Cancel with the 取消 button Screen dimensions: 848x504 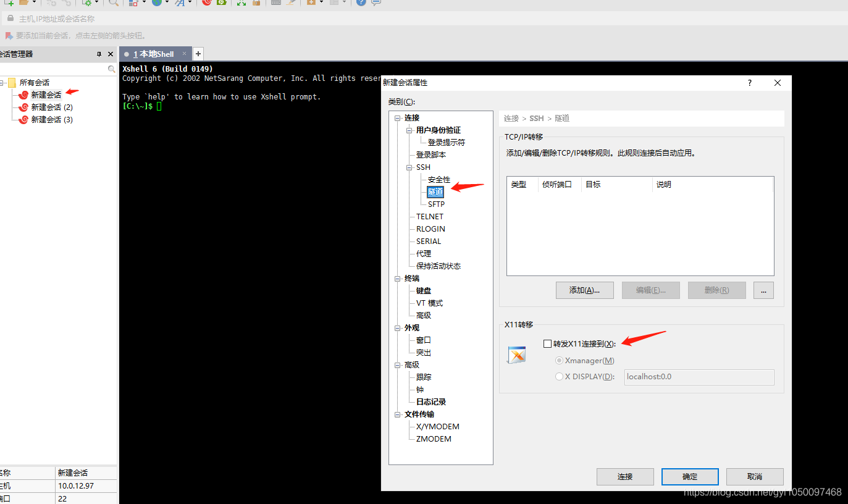(x=755, y=477)
